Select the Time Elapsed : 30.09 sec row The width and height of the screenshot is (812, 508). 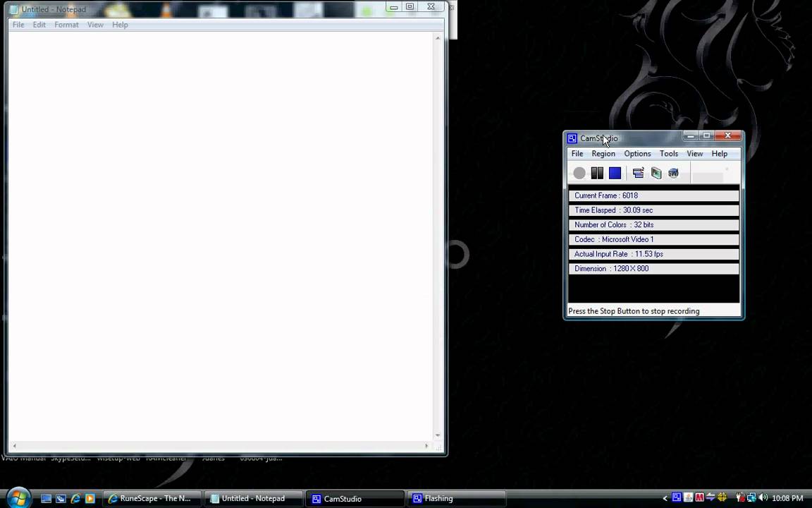tap(653, 210)
